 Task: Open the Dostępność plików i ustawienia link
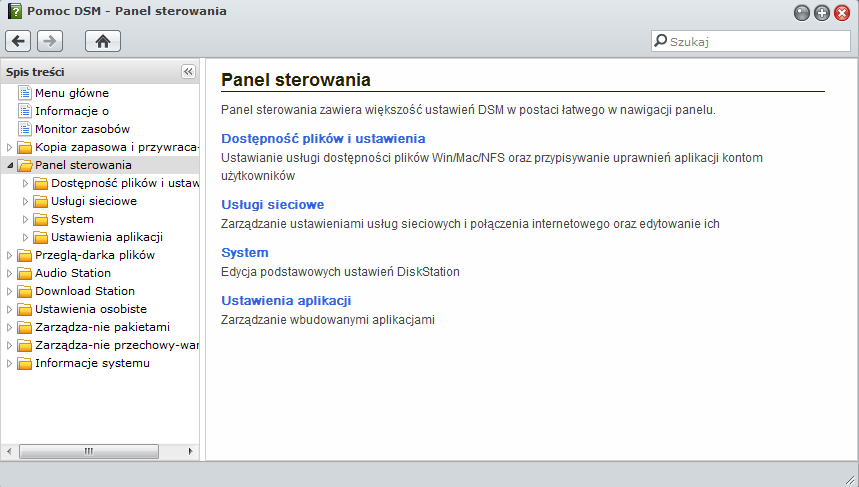(x=323, y=139)
